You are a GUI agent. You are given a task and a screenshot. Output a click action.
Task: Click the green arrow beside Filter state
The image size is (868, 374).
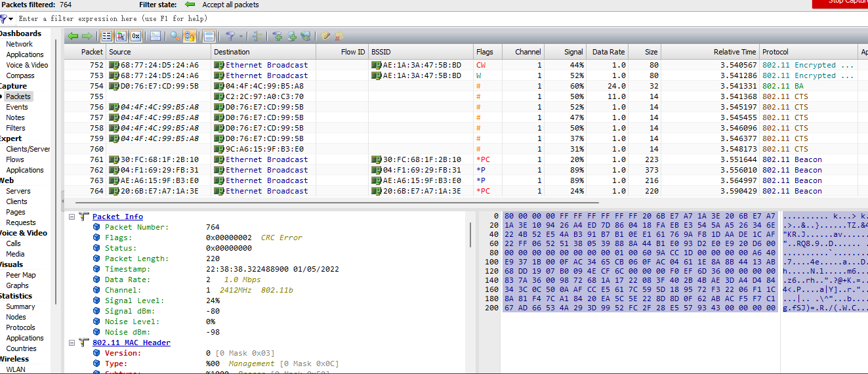(x=190, y=5)
